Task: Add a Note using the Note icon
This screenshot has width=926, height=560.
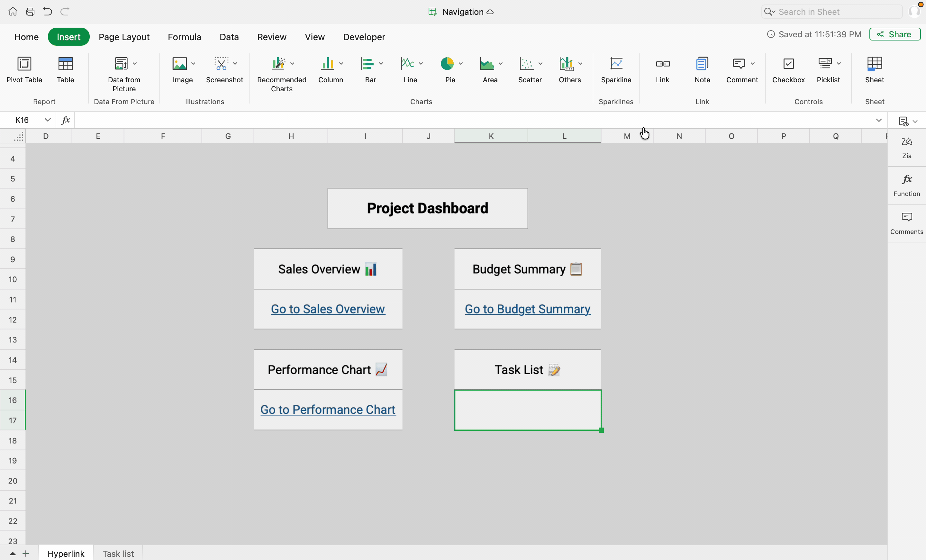Action: pos(702,64)
